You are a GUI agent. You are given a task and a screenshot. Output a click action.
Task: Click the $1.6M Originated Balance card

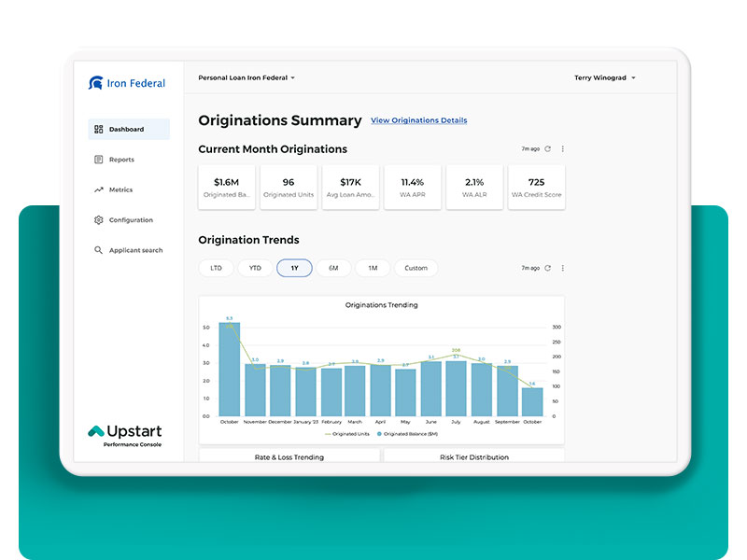[x=226, y=188]
